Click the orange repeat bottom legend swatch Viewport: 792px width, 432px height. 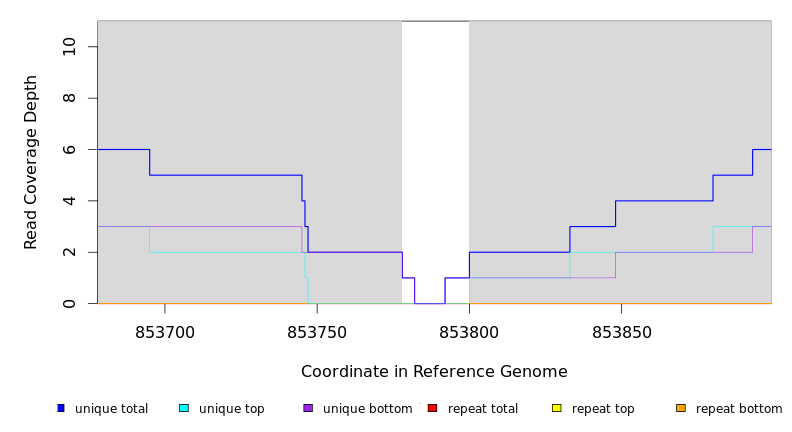coord(681,408)
